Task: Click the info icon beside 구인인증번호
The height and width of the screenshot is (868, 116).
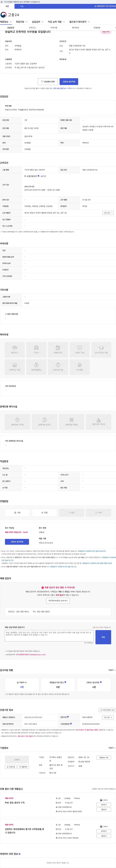Action: (x=71, y=723)
